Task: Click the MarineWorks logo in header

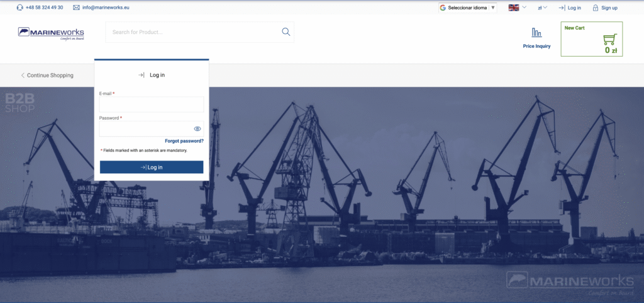Action: coord(51,33)
